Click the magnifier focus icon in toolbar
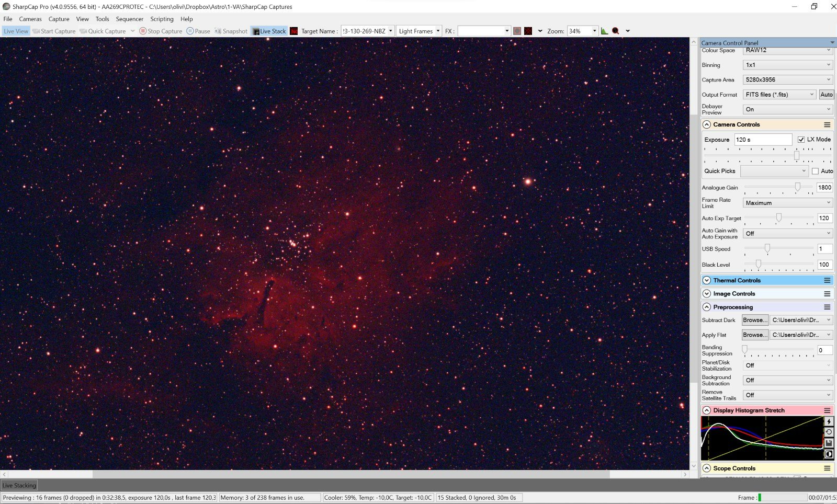Screen dimensions: 837x504 tap(616, 31)
